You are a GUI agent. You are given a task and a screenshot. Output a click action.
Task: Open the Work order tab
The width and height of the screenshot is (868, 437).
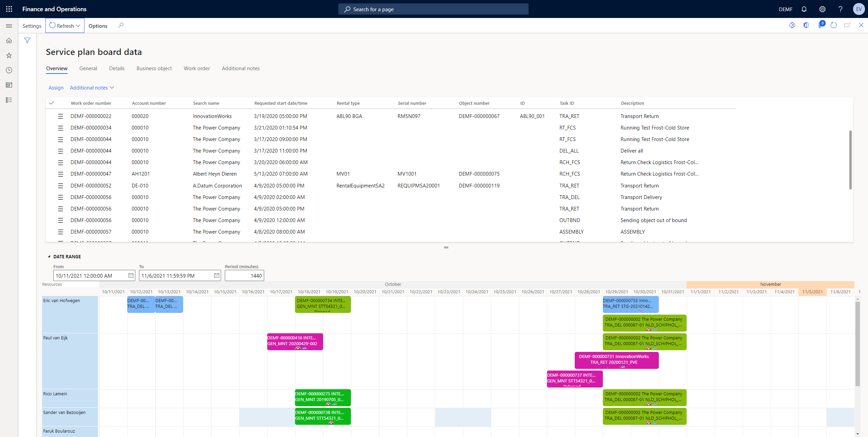(197, 68)
